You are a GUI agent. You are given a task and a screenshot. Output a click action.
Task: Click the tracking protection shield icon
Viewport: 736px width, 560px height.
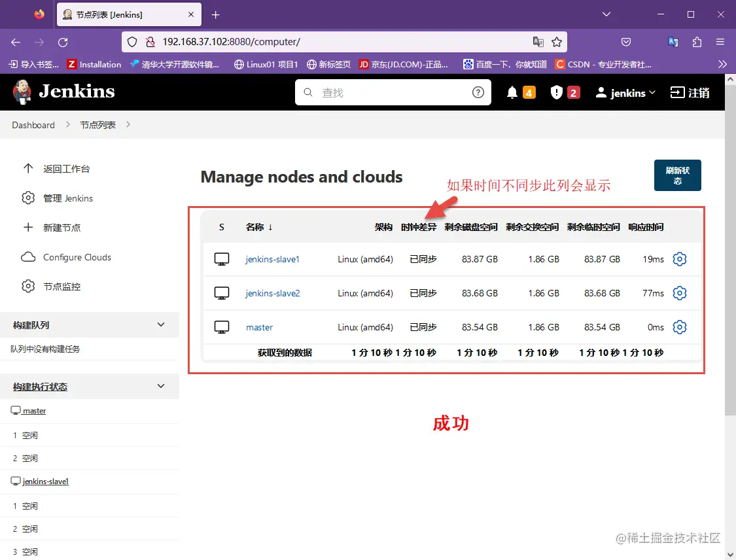pos(132,43)
